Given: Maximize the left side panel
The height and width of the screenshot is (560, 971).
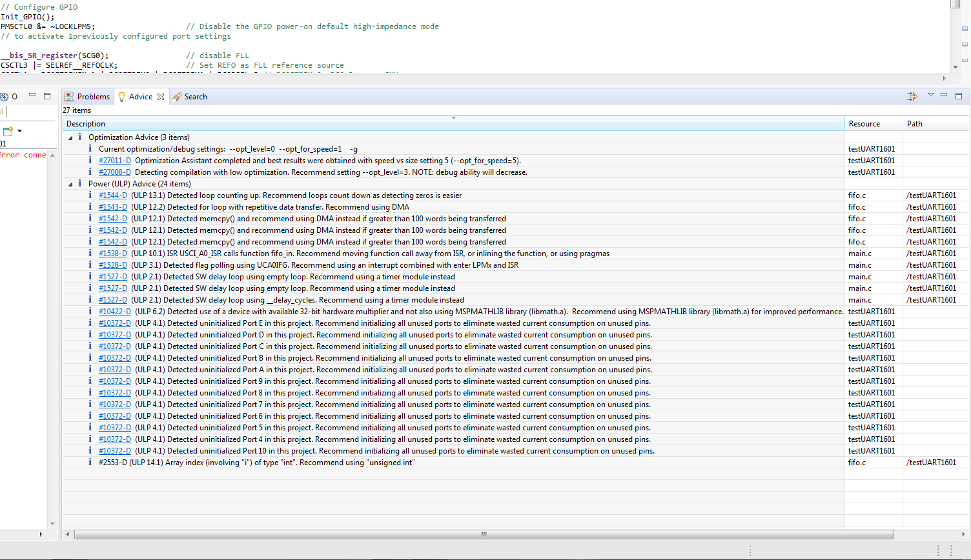Looking at the screenshot, I should 47,95.
